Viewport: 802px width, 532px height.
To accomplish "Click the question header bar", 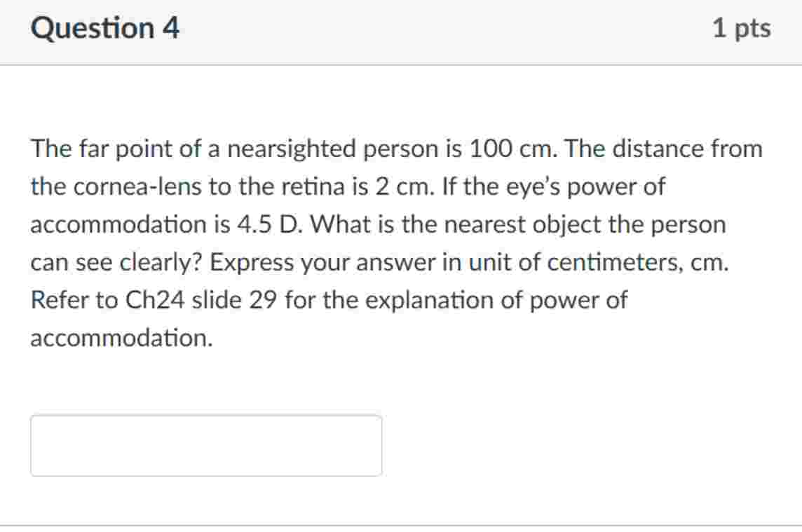I will pyautogui.click(x=401, y=31).
